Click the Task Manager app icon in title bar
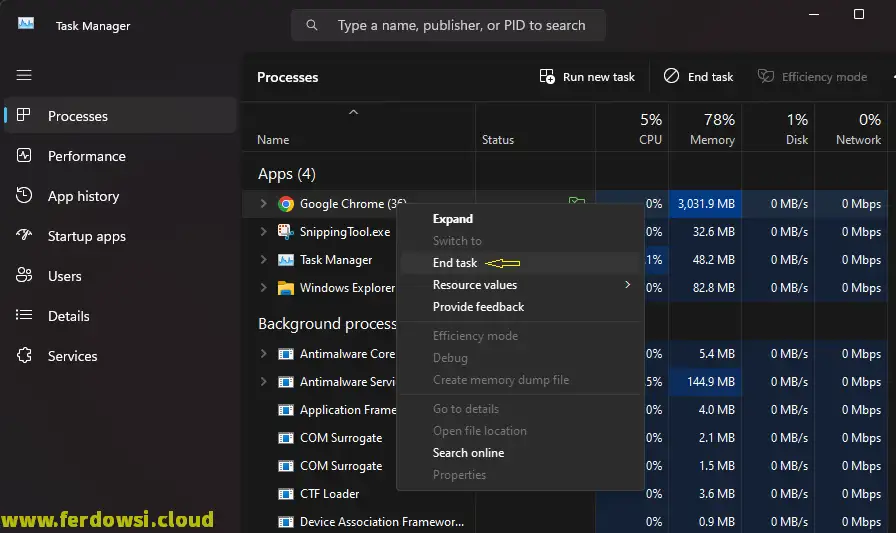This screenshot has height=533, width=896. 26,23
